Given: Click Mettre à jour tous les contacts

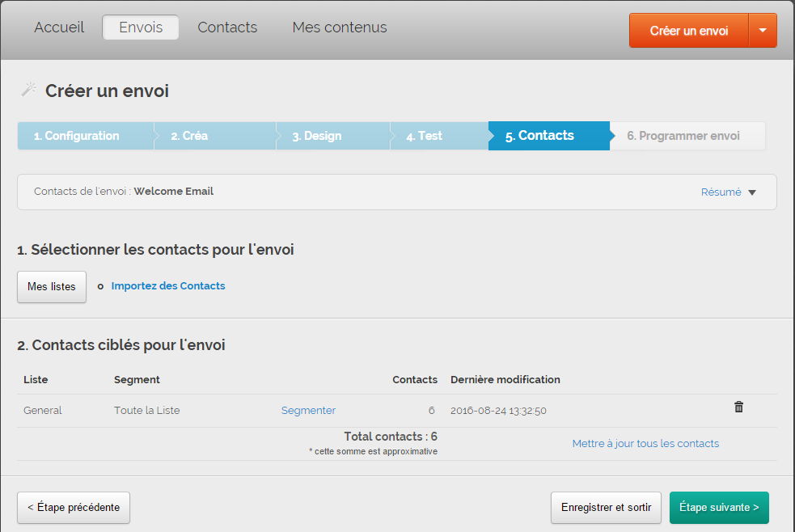Looking at the screenshot, I should (x=645, y=444).
